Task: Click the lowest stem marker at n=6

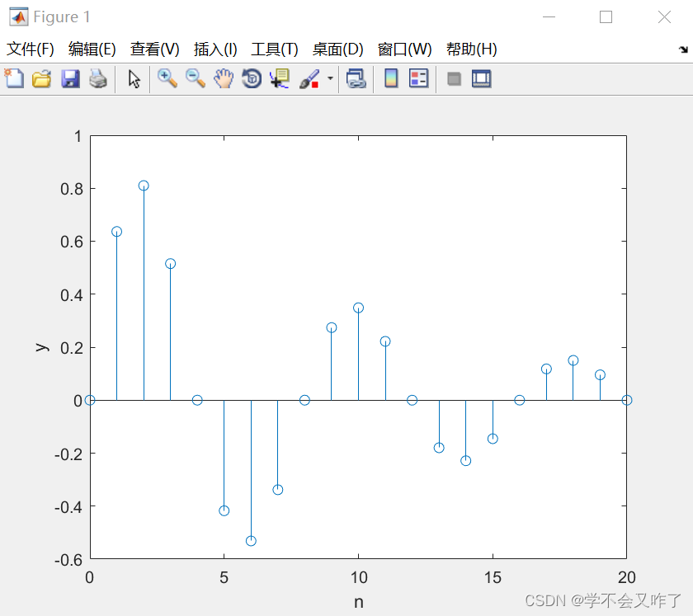Action: coord(251,541)
